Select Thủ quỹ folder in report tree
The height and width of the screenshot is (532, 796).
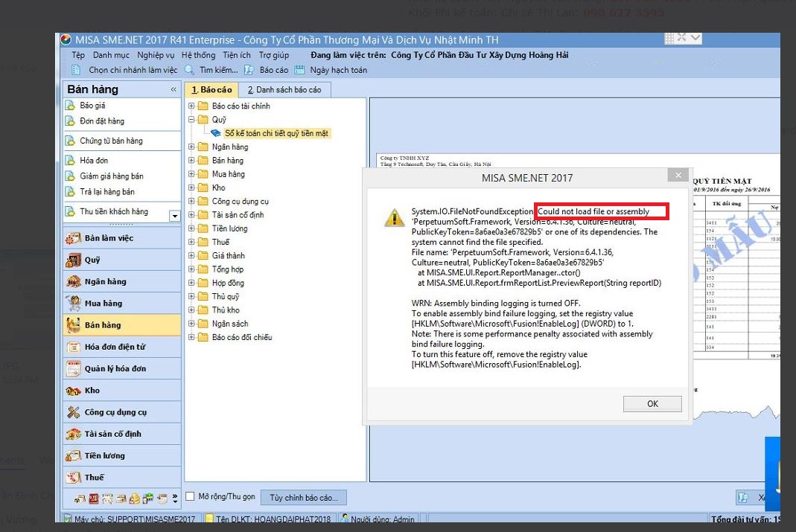point(226,297)
